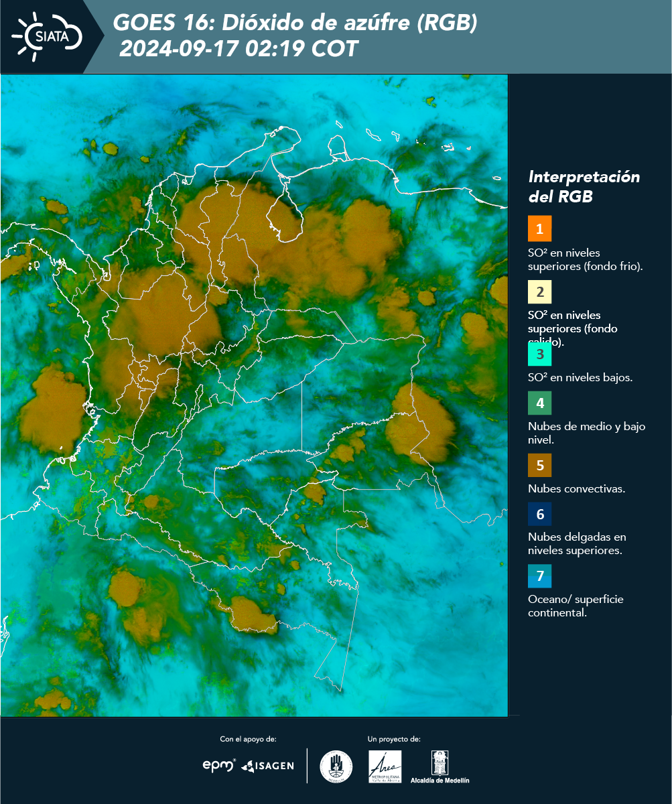Viewport: 672px width, 804px height.
Task: Click the title "GOES 16: Dióxido de azúfre (RGB)"
Action: click(x=295, y=23)
